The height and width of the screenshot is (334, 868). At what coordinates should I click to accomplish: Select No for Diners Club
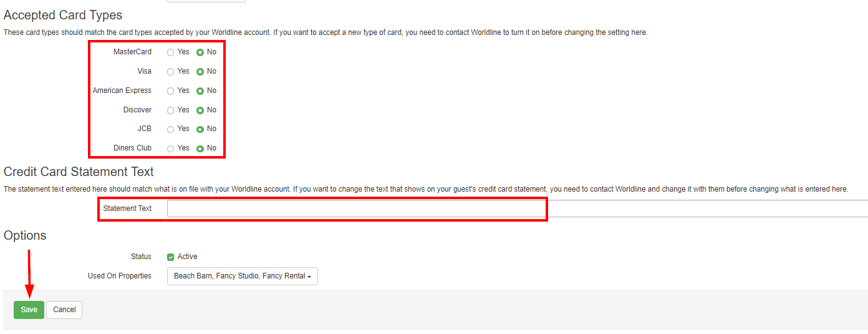coord(200,149)
